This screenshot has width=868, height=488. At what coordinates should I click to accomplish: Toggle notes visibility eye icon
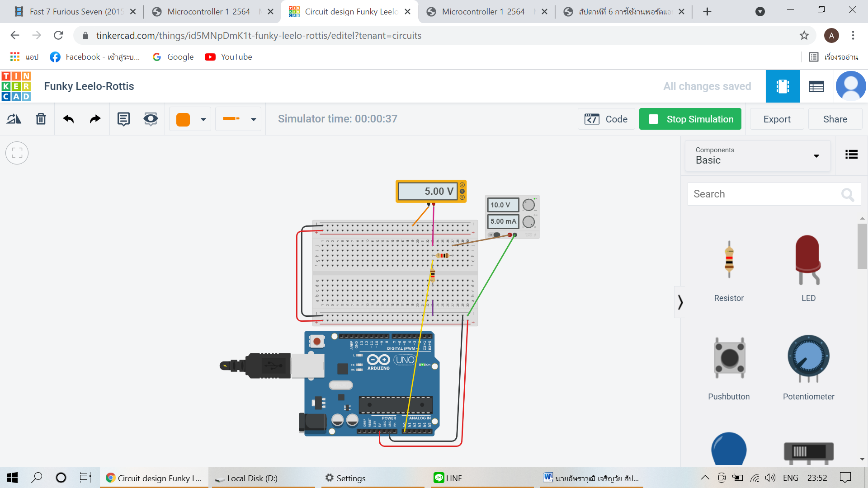pyautogui.click(x=151, y=119)
